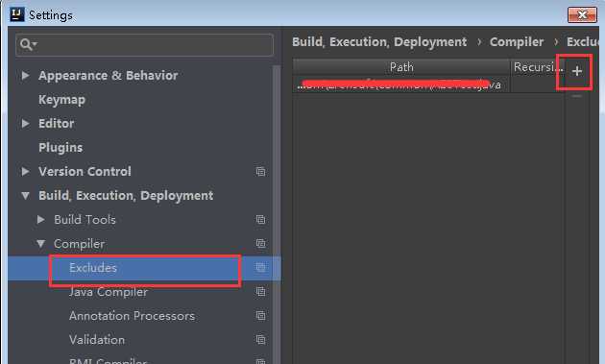Collapse the Compiler node
Screen dimensions: 605x364
pos(41,244)
